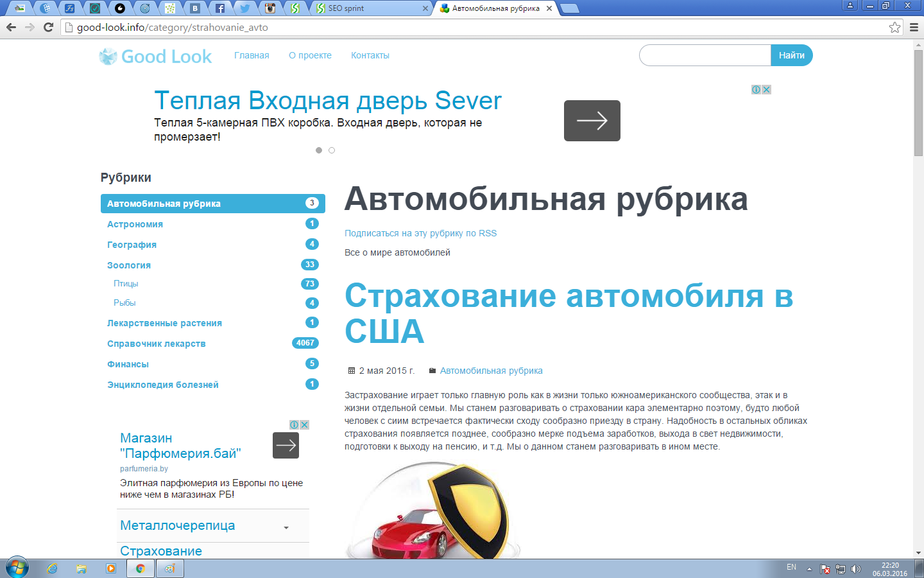Switch to the Facebook pinned tab
This screenshot has width=924, height=578.
pos(220,8)
